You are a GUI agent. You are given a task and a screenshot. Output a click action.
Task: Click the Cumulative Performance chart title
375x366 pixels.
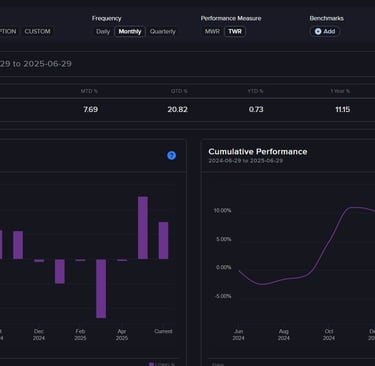[258, 152]
